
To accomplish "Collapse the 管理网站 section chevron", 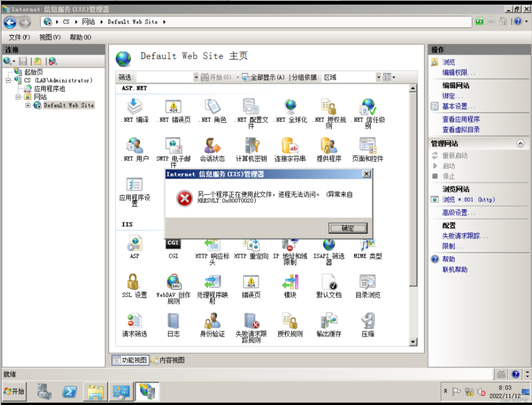I will click(520, 143).
